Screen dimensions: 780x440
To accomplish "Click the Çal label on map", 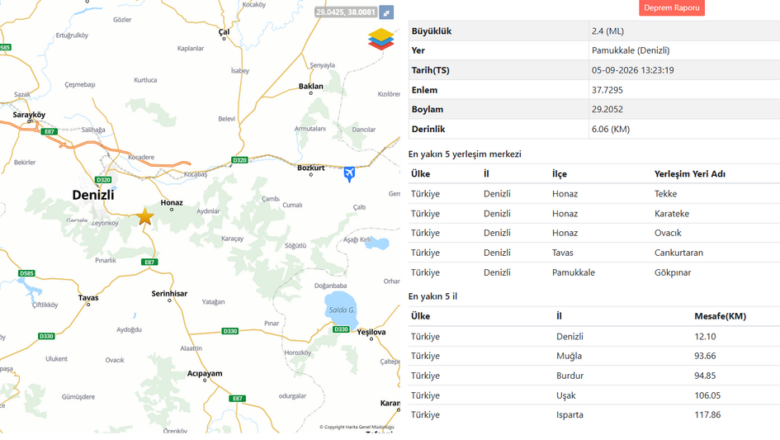I will (224, 32).
